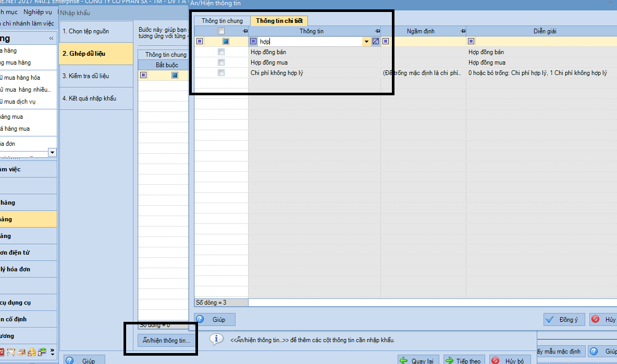Click the Ẩn/hiện thông tin... button

pos(166,341)
